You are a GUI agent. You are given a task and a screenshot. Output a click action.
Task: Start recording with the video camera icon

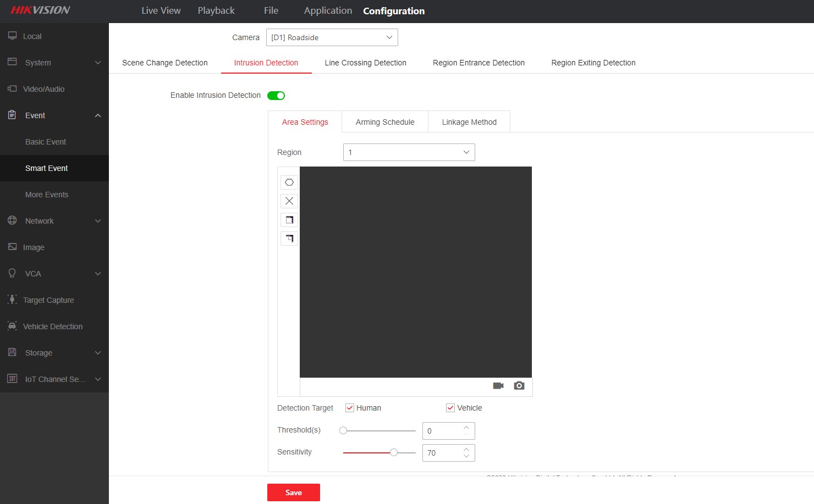point(498,386)
